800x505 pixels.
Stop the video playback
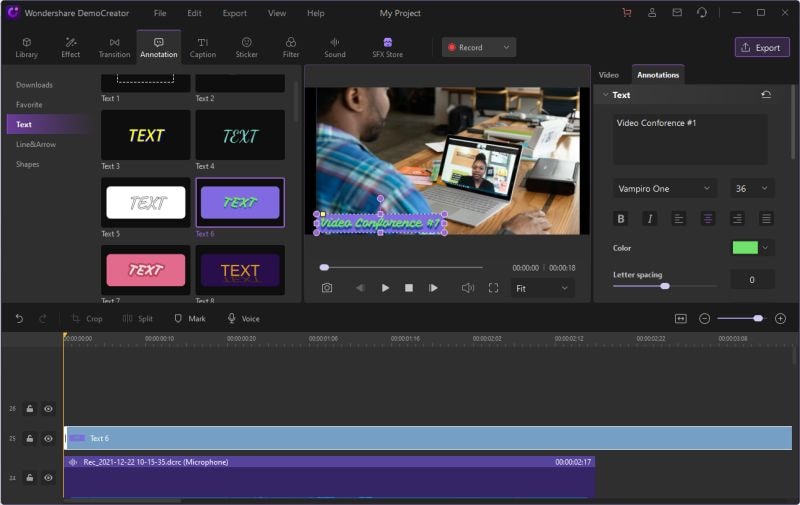[409, 288]
